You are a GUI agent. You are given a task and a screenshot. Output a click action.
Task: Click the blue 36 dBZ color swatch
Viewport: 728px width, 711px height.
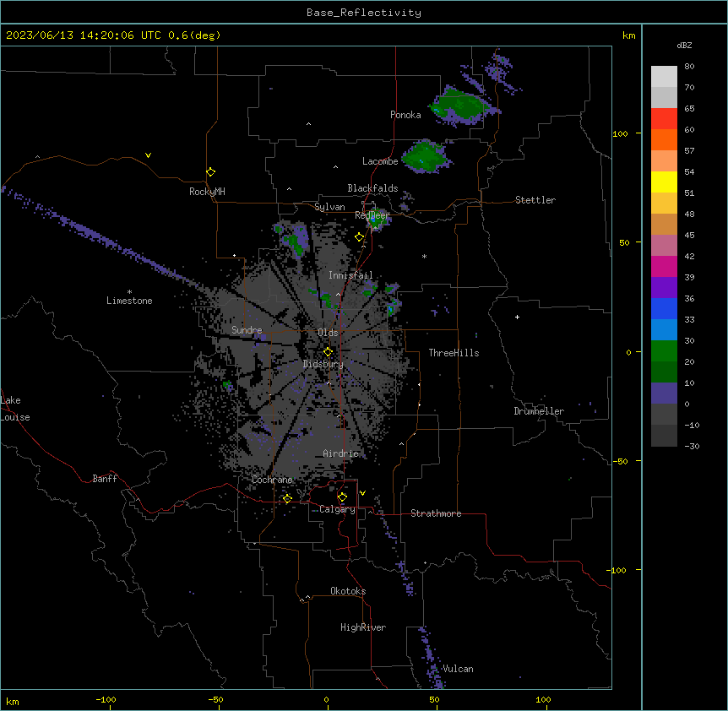click(664, 308)
